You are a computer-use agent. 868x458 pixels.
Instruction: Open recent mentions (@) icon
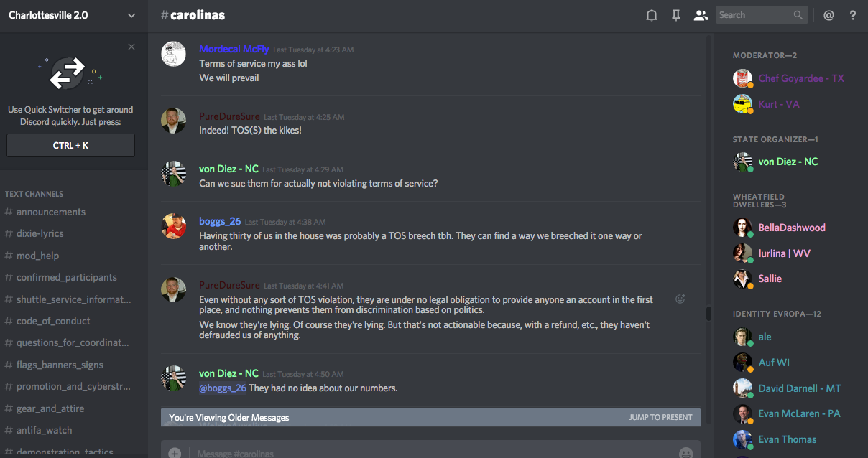pyautogui.click(x=828, y=15)
